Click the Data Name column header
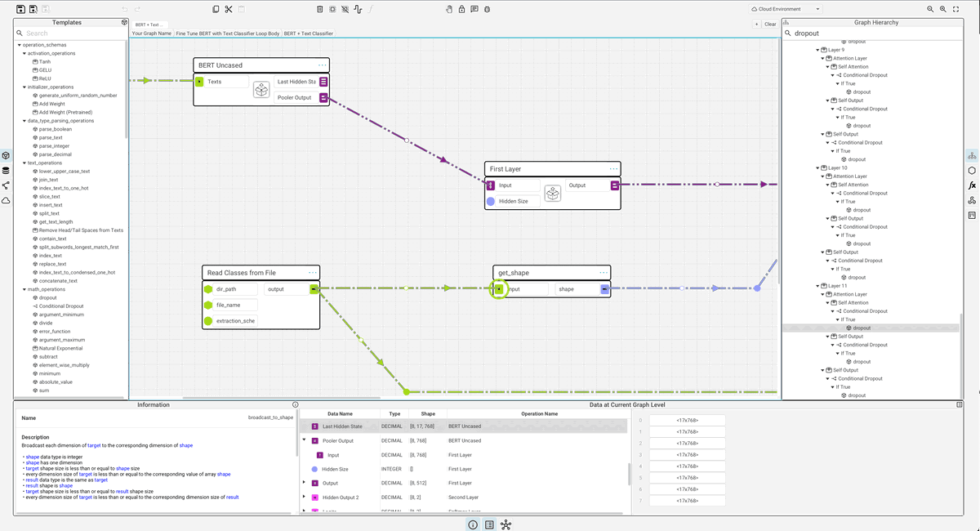The height and width of the screenshot is (531, 980). coord(341,414)
